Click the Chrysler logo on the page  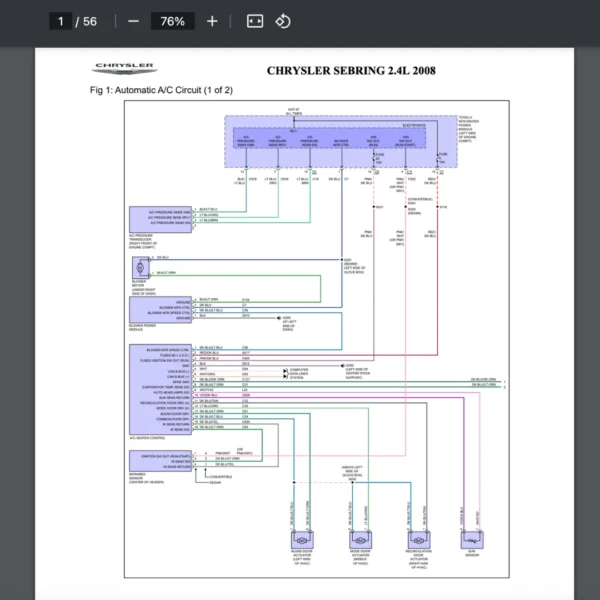tap(123, 69)
